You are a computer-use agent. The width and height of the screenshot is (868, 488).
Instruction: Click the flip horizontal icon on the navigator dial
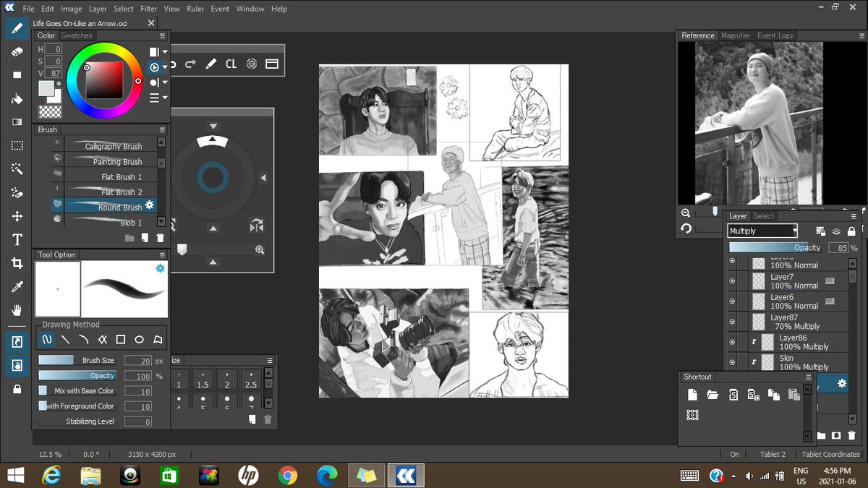(x=256, y=225)
